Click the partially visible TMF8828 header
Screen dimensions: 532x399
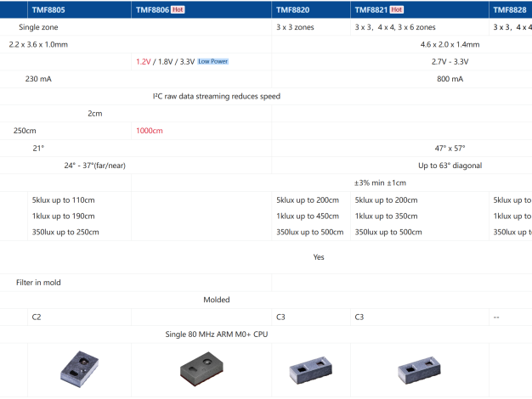[512, 9]
